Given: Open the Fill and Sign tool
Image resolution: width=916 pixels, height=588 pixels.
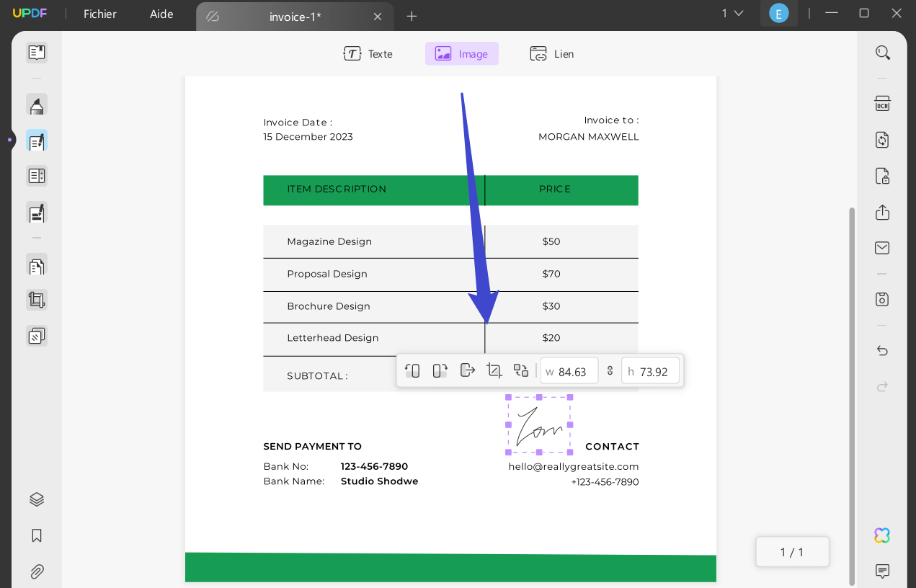Looking at the screenshot, I should [37, 213].
